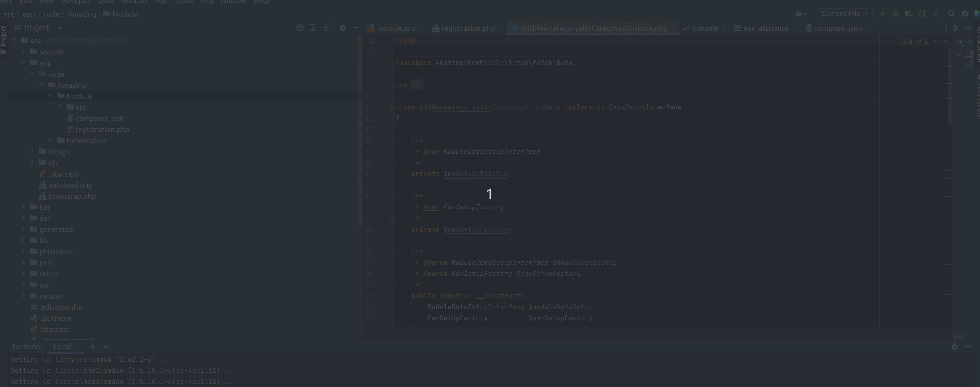The height and width of the screenshot is (387, 980).
Task: Click the Collapse All icon in Project panel
Action: coord(326,28)
